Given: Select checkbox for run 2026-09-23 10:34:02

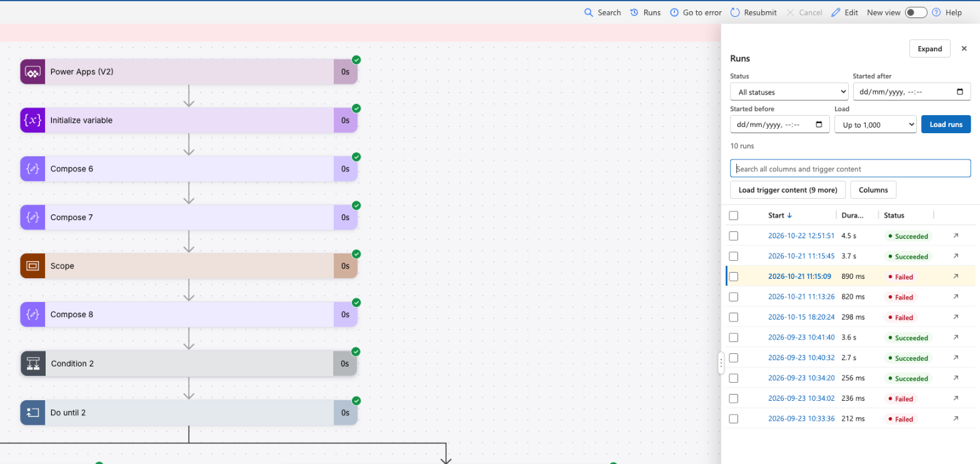Looking at the screenshot, I should point(734,398).
